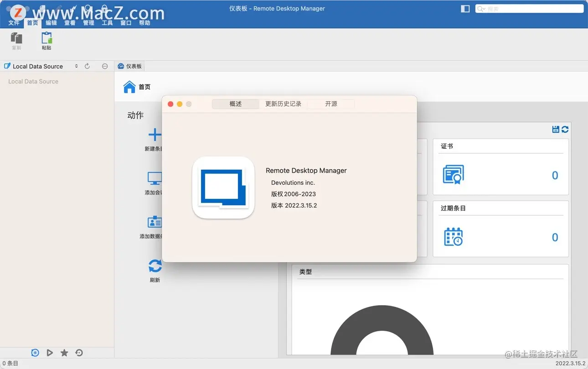
Task: Click the 2022.3.15.2 version in status bar
Action: 570,364
